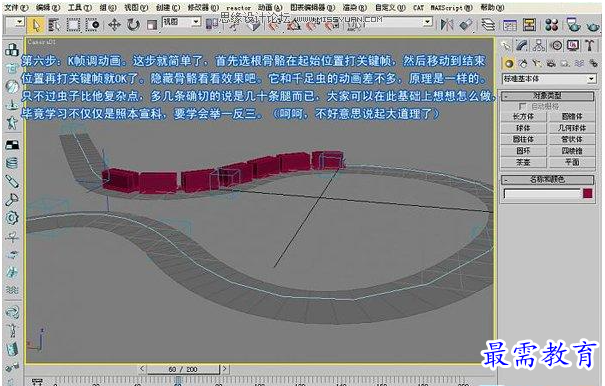Viewport: 605px width, 386px height.
Task: Select the Select Object arrow tool
Action: click(35, 25)
